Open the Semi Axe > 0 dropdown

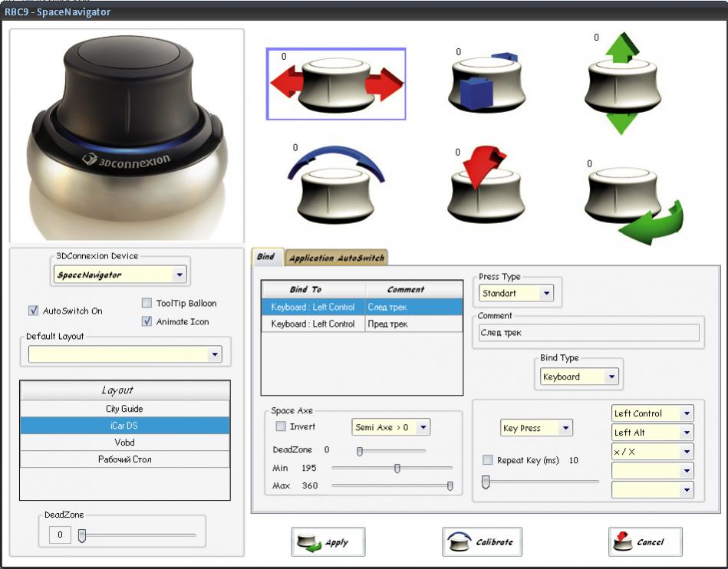tap(391, 427)
